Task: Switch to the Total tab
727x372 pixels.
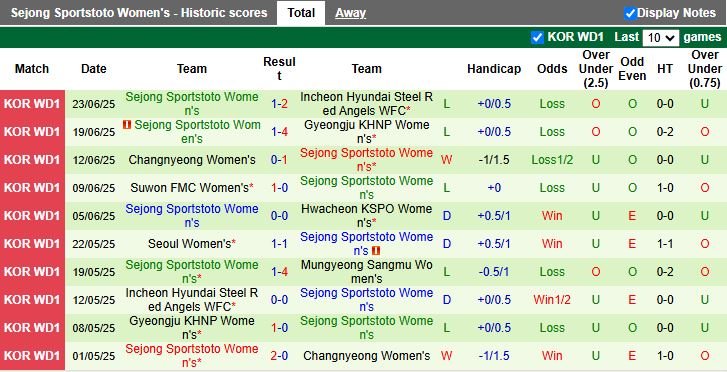Action: (301, 13)
